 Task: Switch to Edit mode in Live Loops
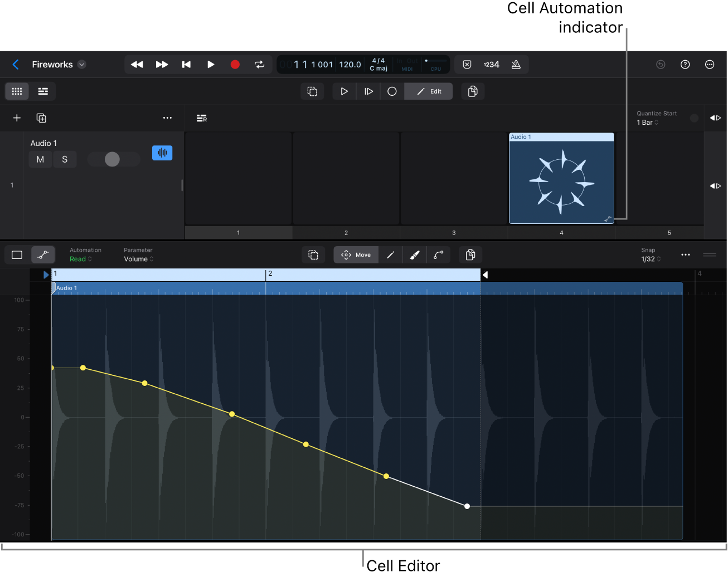tap(428, 91)
